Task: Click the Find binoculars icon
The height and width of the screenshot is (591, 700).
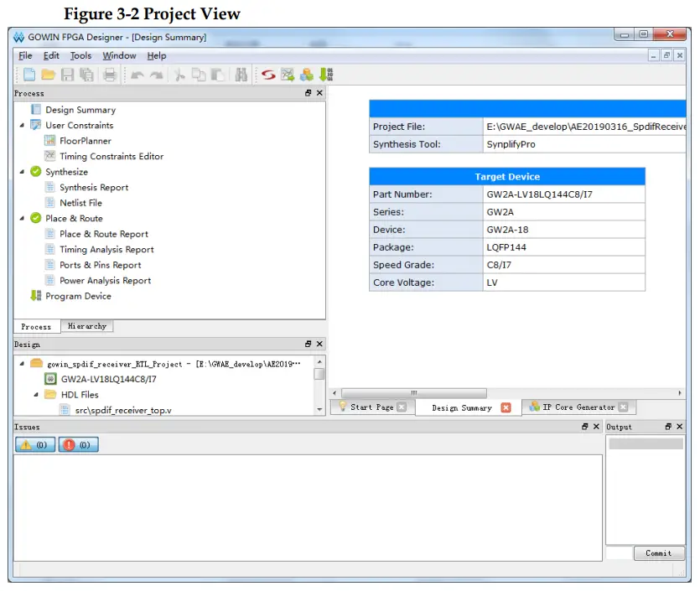Action: tap(241, 75)
